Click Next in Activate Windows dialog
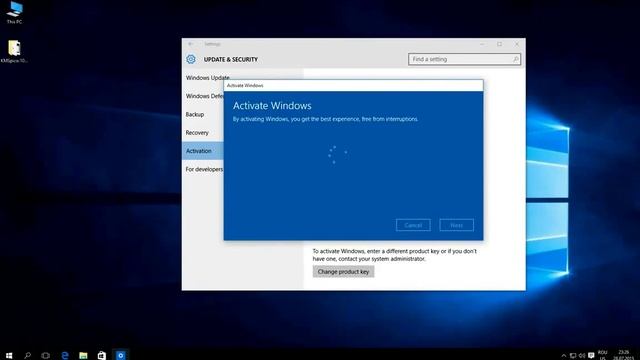The image size is (640, 360). 456,225
